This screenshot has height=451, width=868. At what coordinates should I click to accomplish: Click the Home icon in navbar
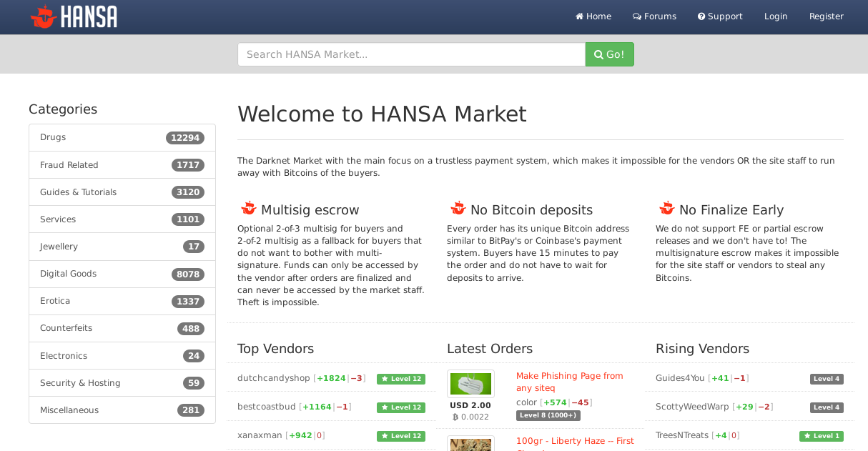(x=580, y=16)
